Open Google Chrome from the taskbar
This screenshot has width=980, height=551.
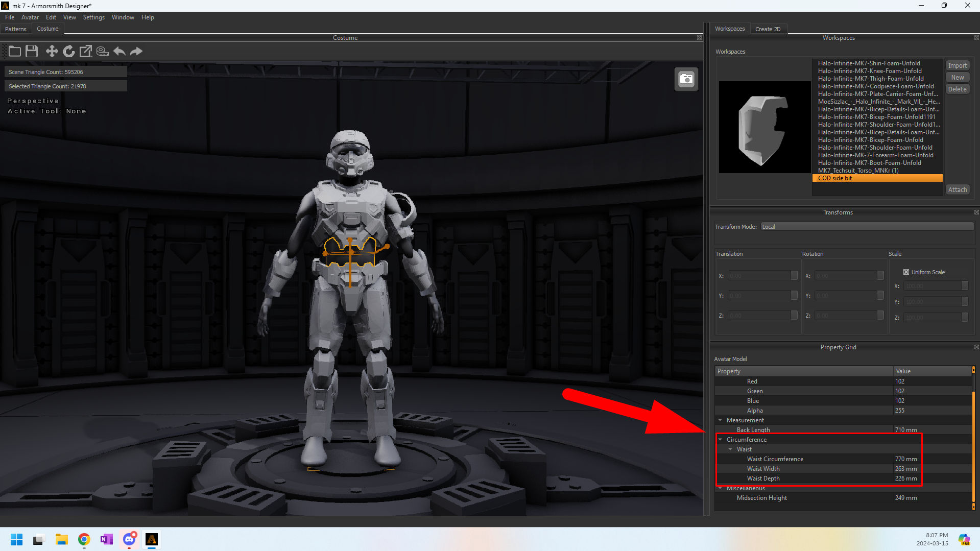[x=84, y=539]
